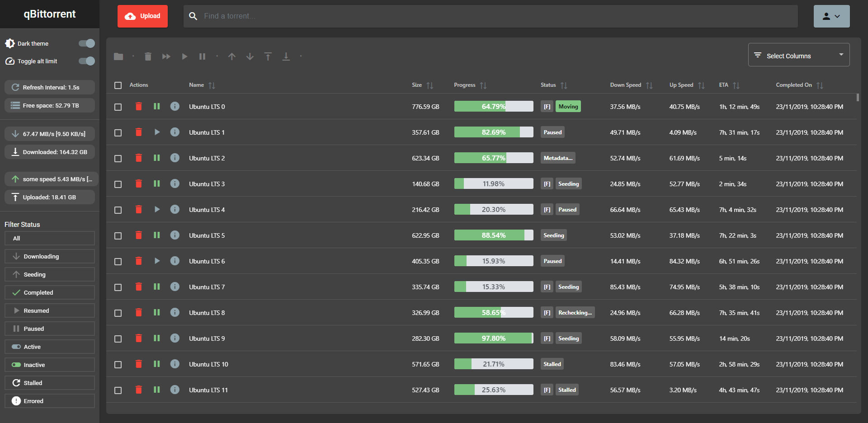Click the Uploaded 18.41 GB button
Screen dimensions: 868x423
coord(50,197)
